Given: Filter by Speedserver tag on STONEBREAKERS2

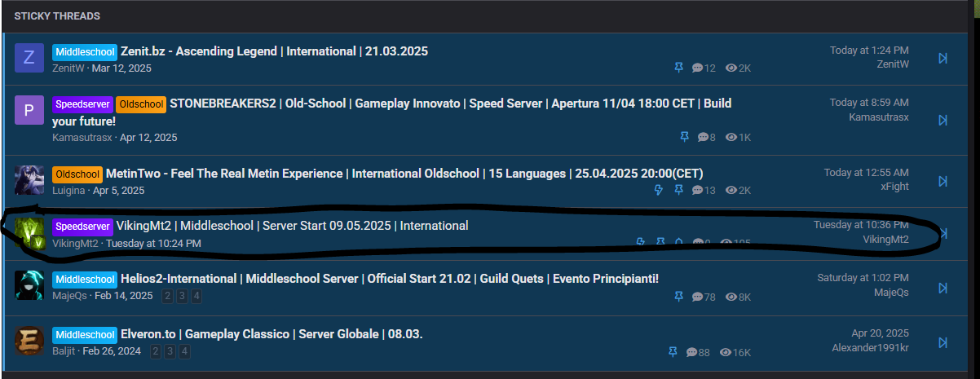Looking at the screenshot, I should tap(83, 104).
